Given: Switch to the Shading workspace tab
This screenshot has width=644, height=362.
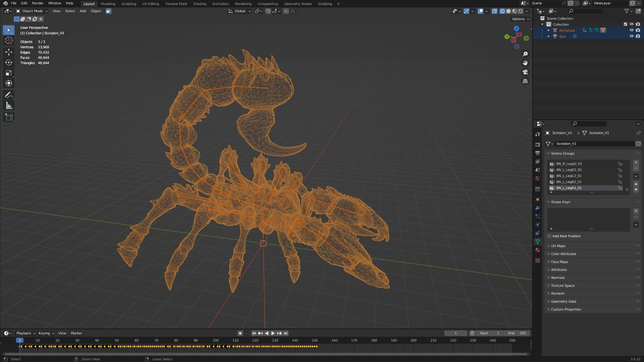Looking at the screenshot, I should (x=200, y=4).
